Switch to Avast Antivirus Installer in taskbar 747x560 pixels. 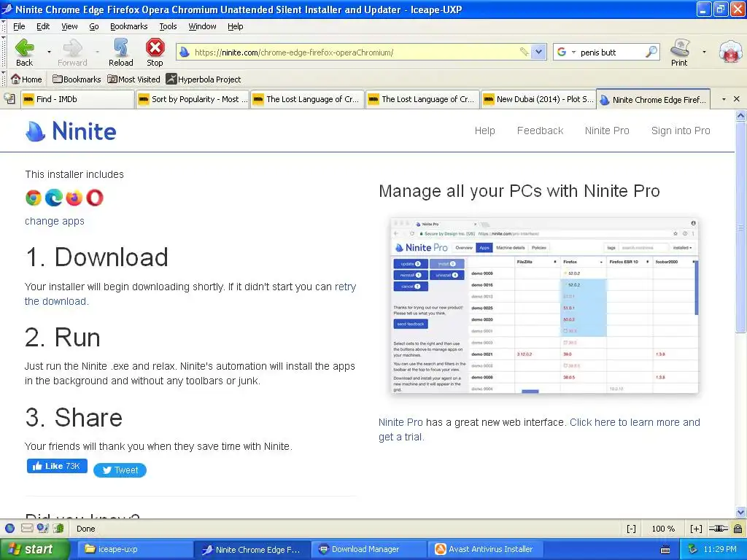coord(486,549)
